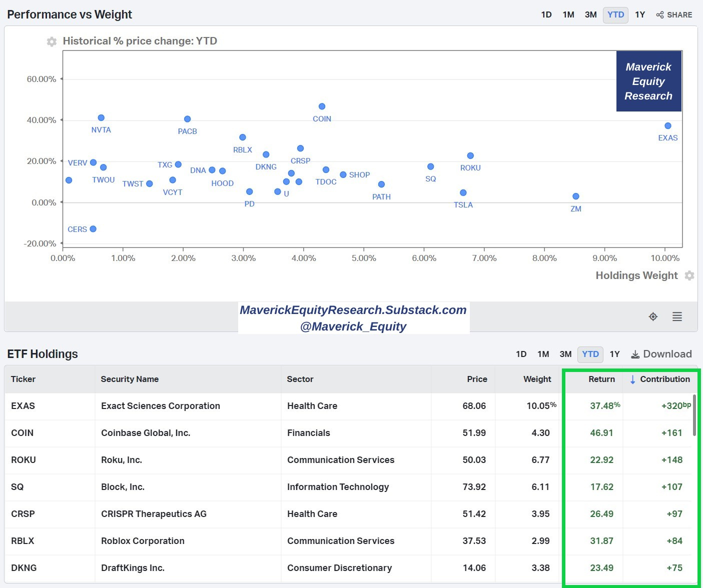Click the DKNG ticker cell
This screenshot has width=703, height=588.
pyautogui.click(x=24, y=568)
